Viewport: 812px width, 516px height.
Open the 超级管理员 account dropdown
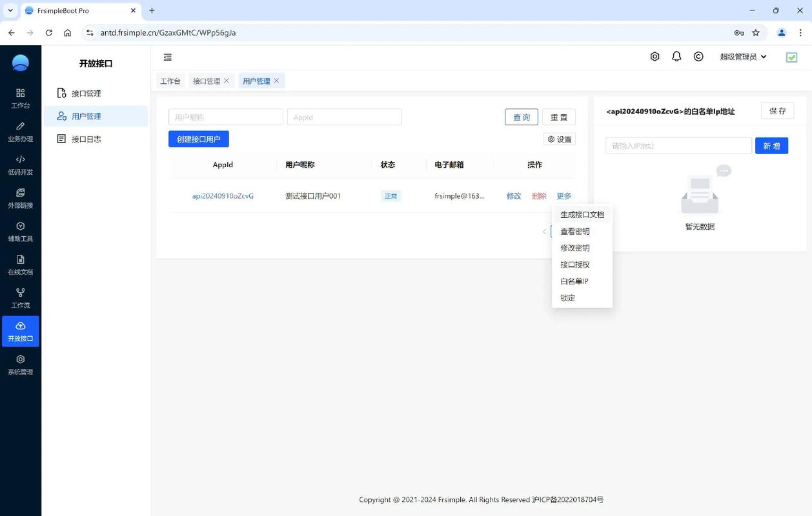tap(742, 57)
